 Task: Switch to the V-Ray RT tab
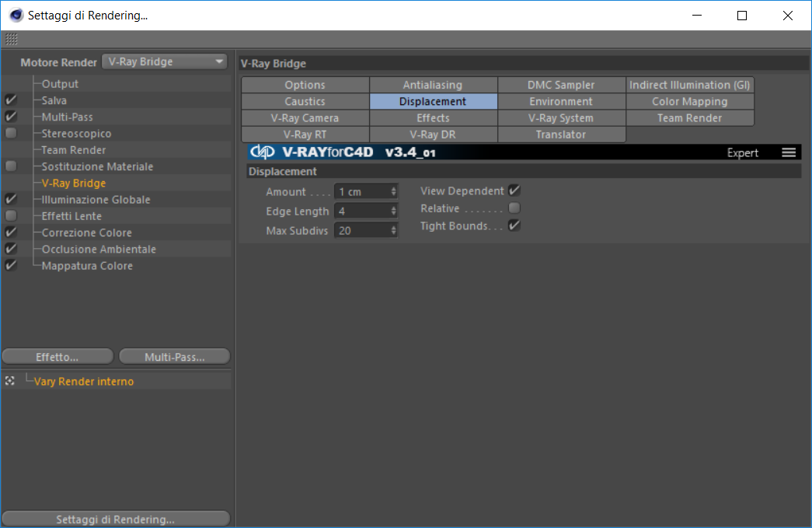305,135
